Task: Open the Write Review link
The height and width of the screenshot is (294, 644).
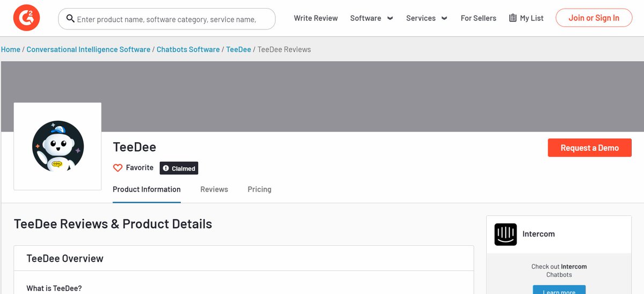Action: [x=316, y=18]
